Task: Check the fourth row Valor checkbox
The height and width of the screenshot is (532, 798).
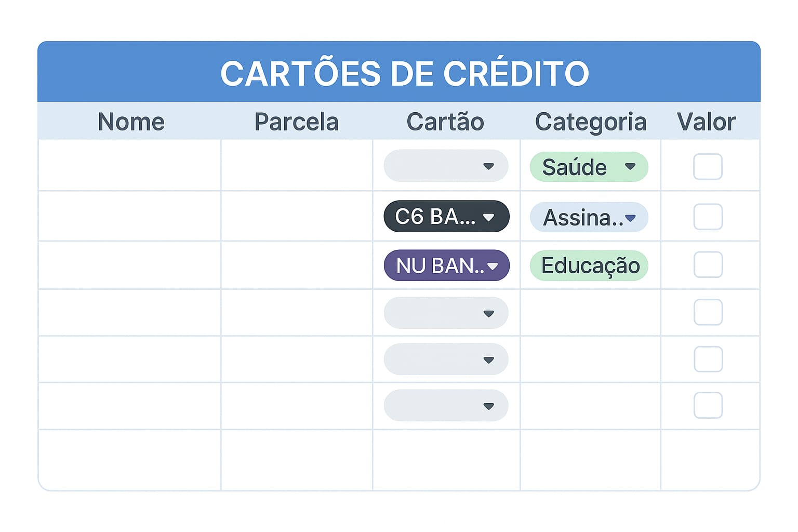Action: tap(708, 312)
